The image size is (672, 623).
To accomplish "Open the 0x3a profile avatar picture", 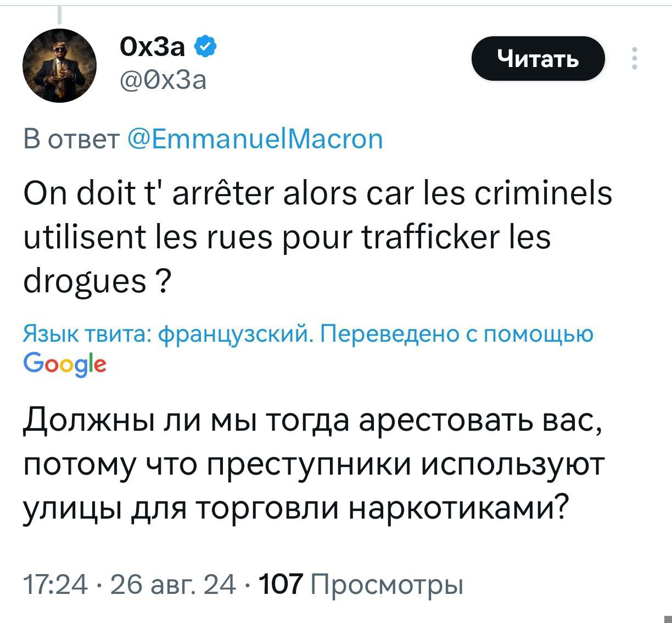I will click(x=59, y=65).
